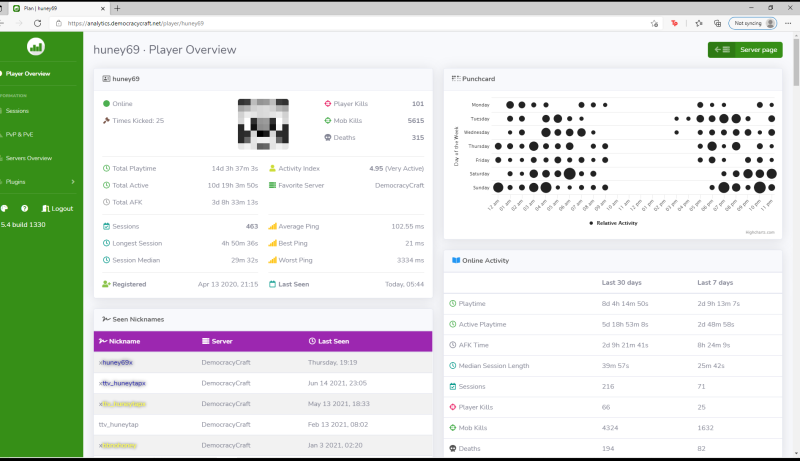Click the huney69 card header icon
Image resolution: width=800 pixels, height=461 pixels.
(106, 79)
